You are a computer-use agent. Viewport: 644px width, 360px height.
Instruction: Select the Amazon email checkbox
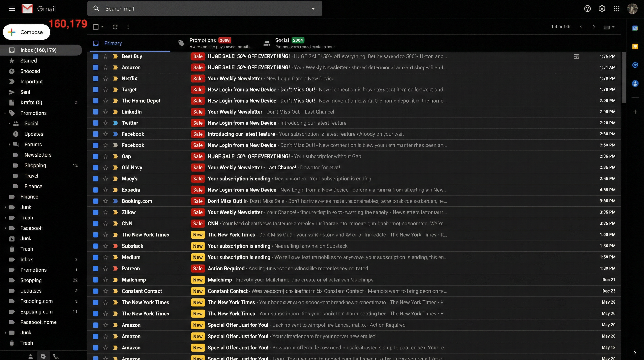[95, 67]
